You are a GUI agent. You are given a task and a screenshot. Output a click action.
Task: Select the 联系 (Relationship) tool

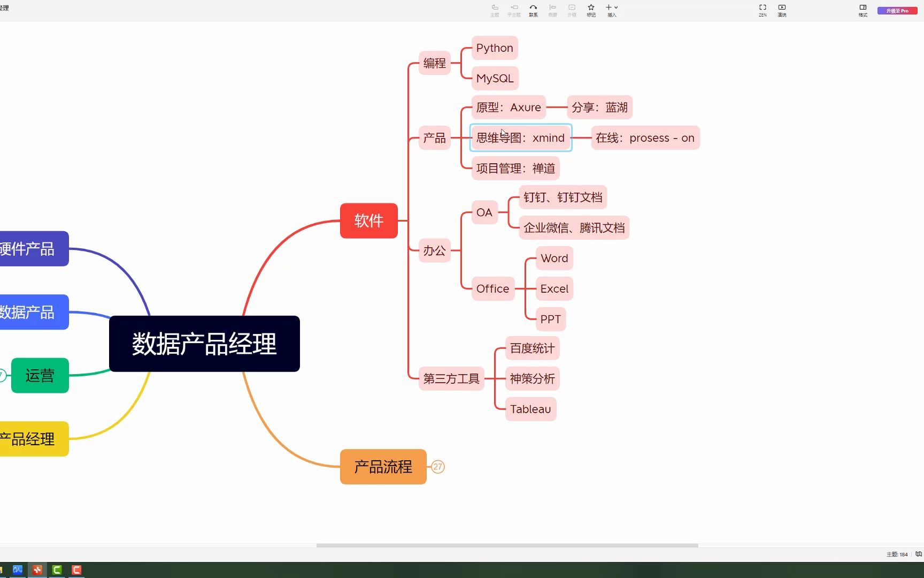(533, 10)
